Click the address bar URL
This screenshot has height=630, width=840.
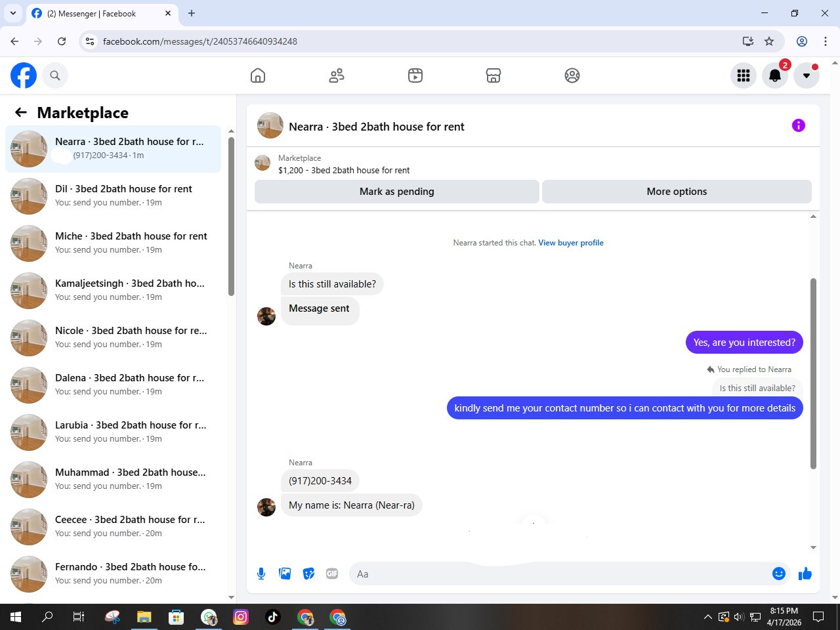coord(200,41)
